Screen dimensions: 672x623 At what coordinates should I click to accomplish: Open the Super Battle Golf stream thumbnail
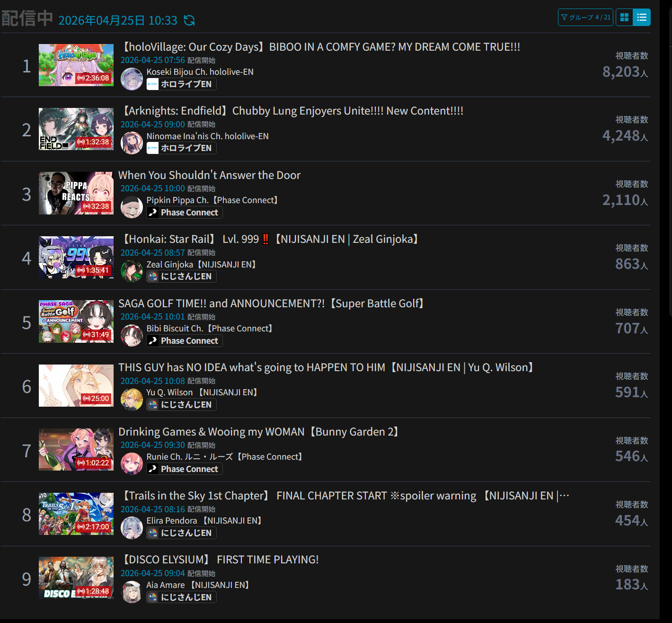pyautogui.click(x=76, y=321)
